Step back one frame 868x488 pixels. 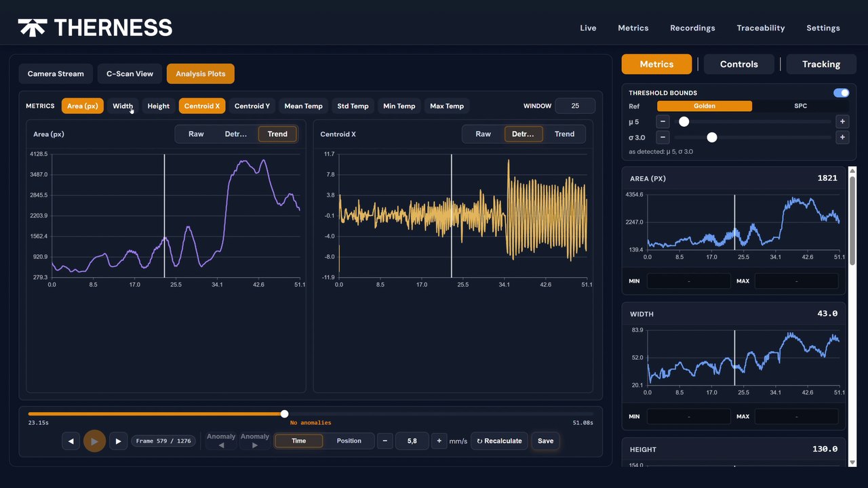(71, 441)
